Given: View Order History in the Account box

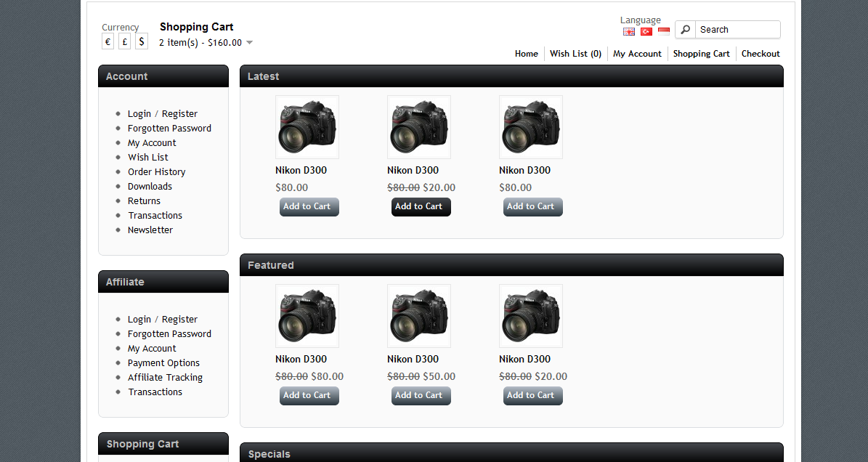Looking at the screenshot, I should click(x=157, y=171).
